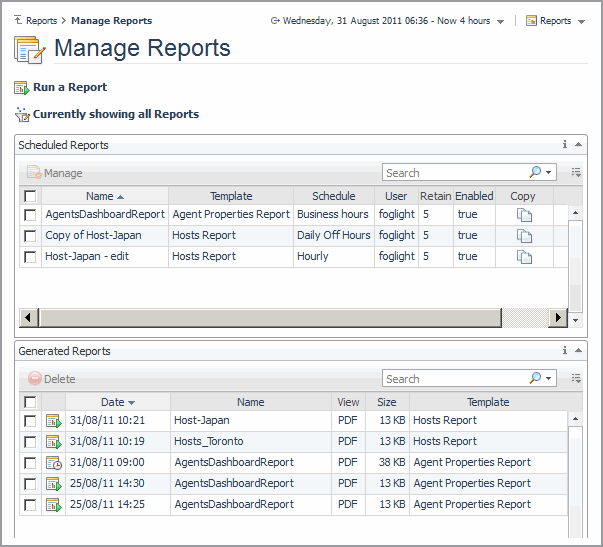Check the box for Copy of Host-Japan
This screenshot has width=603, height=547.
[30, 236]
